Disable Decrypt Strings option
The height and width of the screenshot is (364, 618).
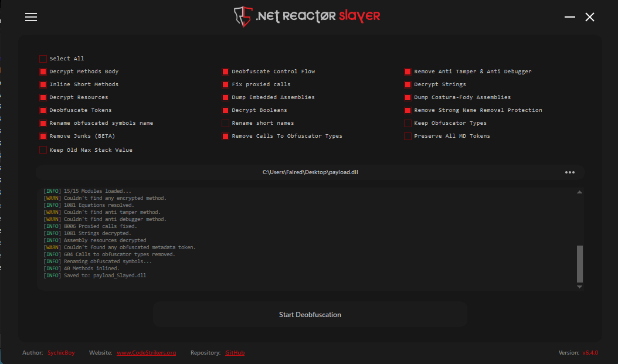pos(408,84)
